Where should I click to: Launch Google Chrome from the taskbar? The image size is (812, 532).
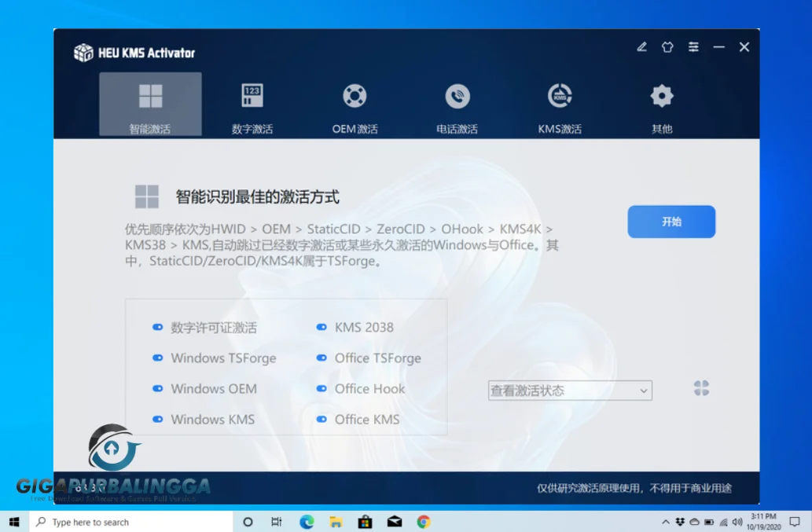coord(424,522)
